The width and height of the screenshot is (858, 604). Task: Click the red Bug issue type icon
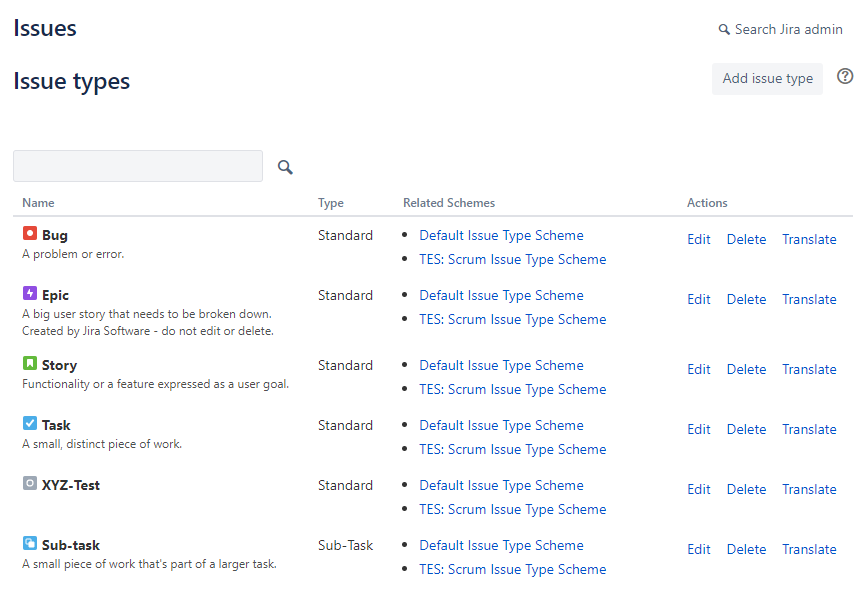tap(30, 234)
